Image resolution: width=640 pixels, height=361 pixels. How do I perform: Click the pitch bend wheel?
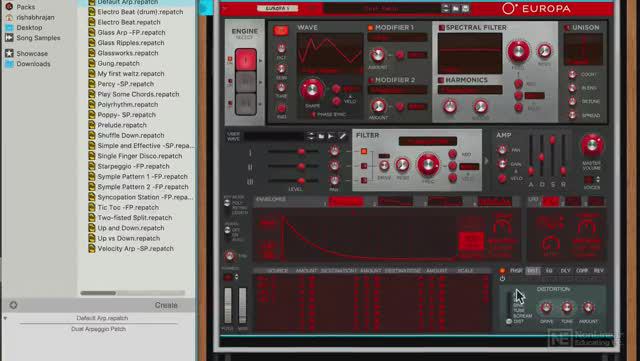pyautogui.click(x=227, y=305)
